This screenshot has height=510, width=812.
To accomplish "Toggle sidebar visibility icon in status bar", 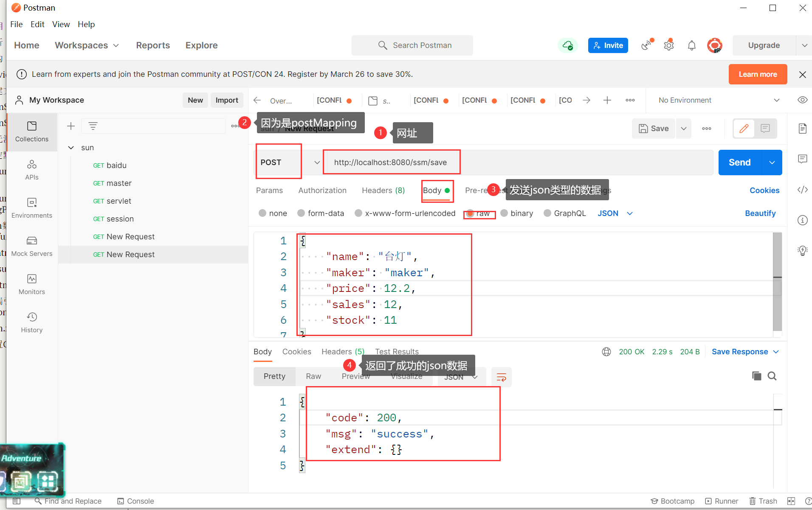I will click(17, 501).
